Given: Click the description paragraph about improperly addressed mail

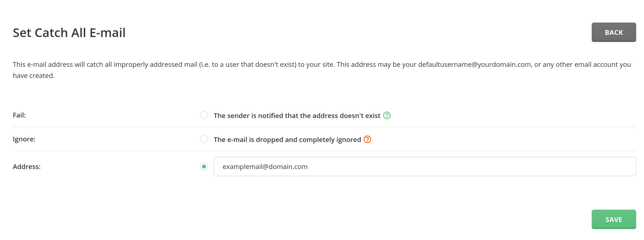Looking at the screenshot, I should pyautogui.click(x=195, y=65).
